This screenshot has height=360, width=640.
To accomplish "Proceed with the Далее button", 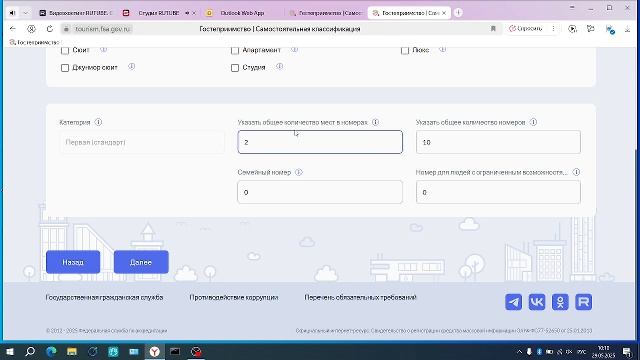I will (141, 262).
